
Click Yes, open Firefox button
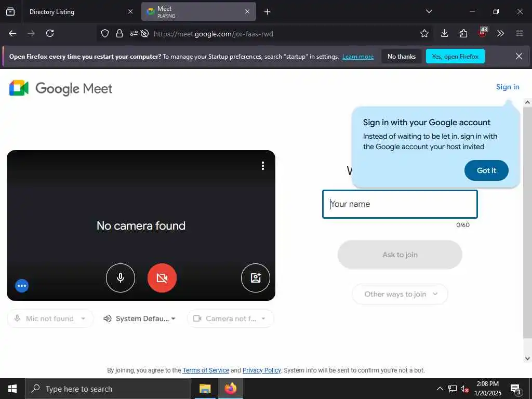pyautogui.click(x=455, y=56)
